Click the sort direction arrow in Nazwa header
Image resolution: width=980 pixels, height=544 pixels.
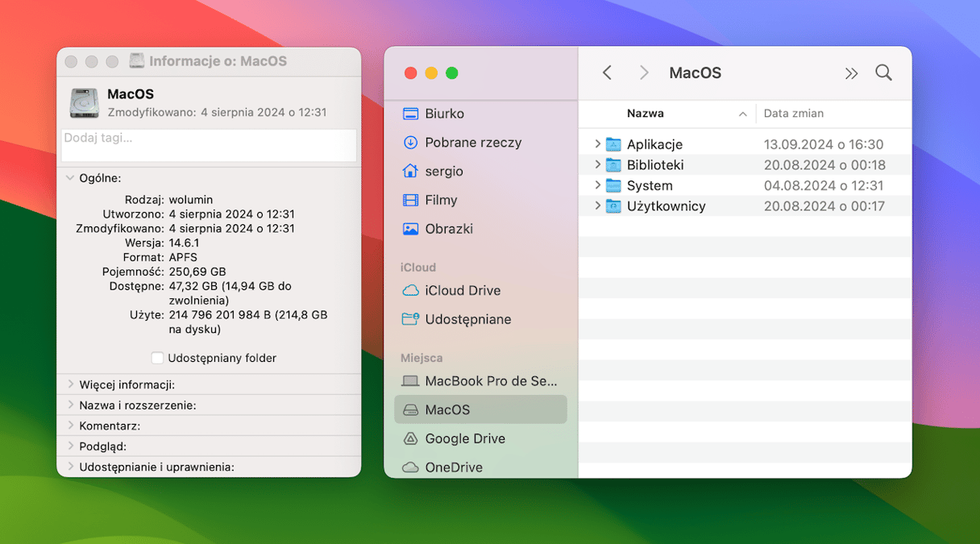click(742, 114)
